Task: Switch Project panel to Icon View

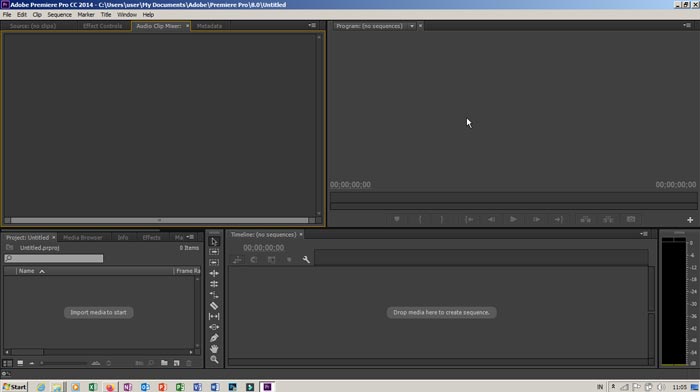Action: tap(20, 363)
